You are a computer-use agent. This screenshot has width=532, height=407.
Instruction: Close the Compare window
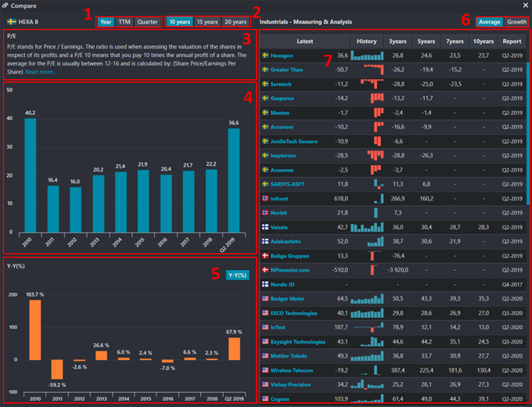point(525,5)
